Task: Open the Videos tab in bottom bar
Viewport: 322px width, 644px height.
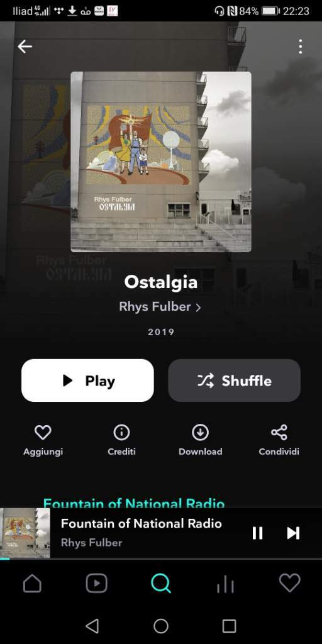Action: [x=96, y=583]
